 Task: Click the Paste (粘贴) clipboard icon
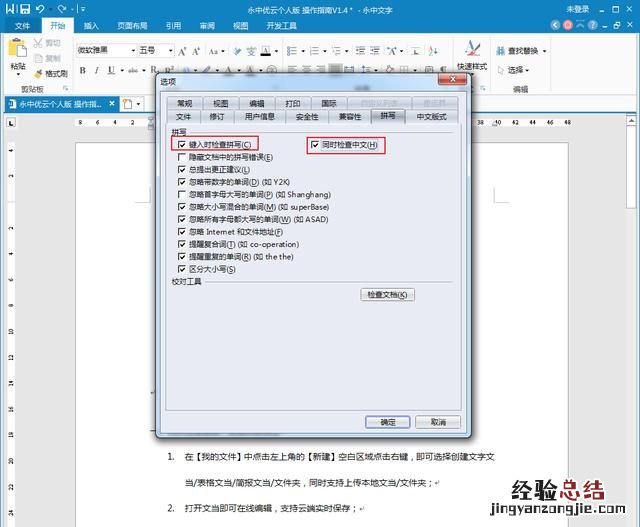click(x=18, y=48)
